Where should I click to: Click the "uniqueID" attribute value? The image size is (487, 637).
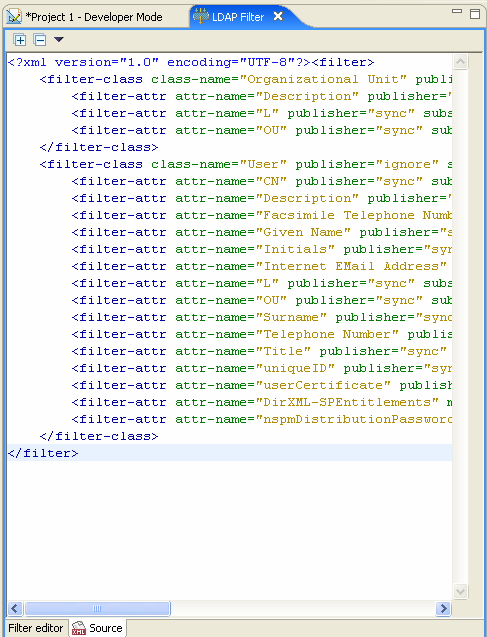coord(295,368)
